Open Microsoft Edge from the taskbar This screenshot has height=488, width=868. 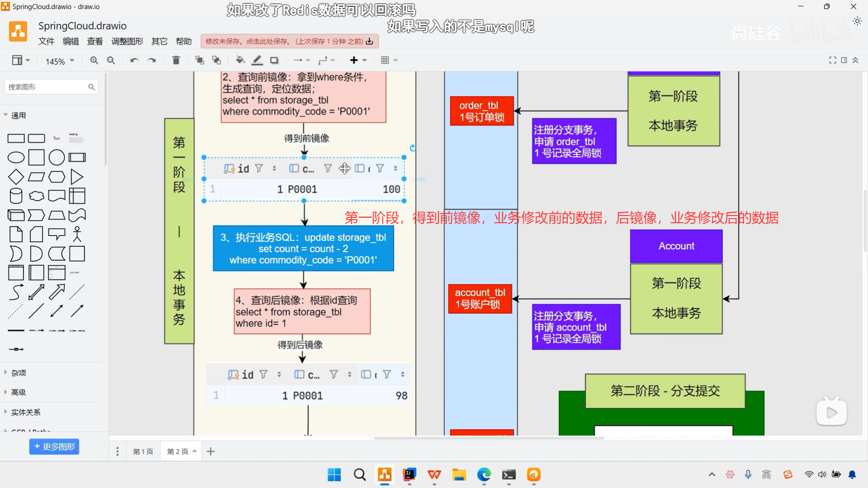484,475
